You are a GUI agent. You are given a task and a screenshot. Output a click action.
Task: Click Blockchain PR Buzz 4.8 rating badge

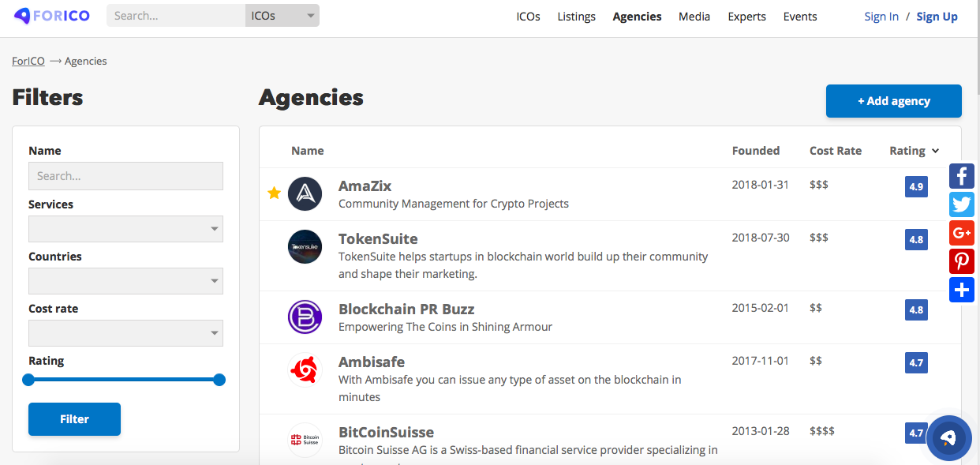coord(916,310)
